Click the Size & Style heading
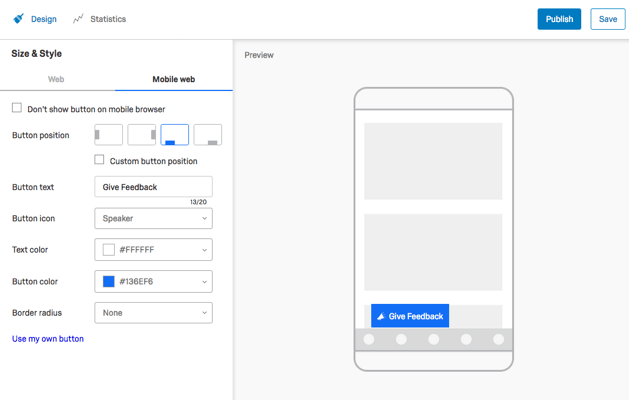This screenshot has height=400, width=629. click(37, 53)
